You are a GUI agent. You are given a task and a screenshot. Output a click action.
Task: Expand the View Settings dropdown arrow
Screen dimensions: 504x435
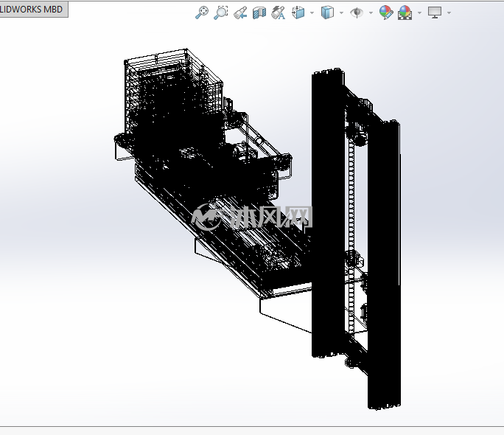449,13
